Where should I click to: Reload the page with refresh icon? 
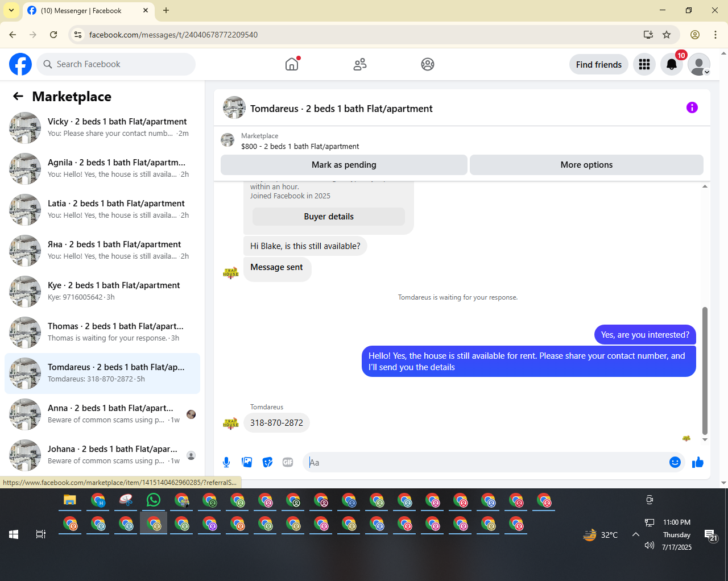pos(53,35)
